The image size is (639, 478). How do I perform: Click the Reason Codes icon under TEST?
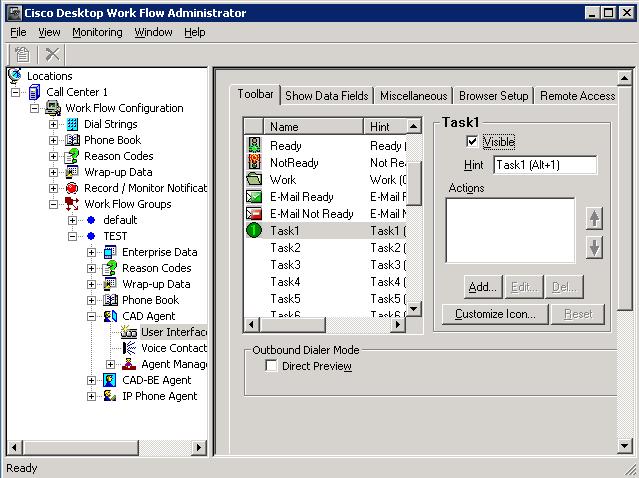click(110, 268)
